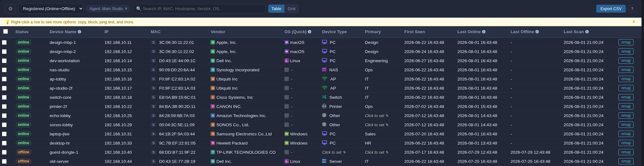The width and height of the screenshot is (644, 166).
Task: Click the Printer icon for printer-2f
Action: pos(324,106)
